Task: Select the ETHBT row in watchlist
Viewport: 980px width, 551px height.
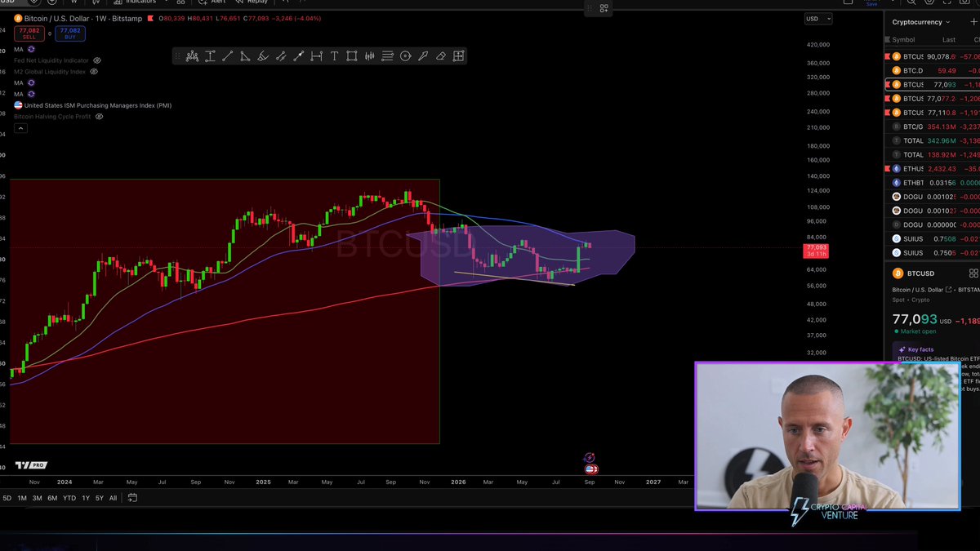Action: coord(932,183)
